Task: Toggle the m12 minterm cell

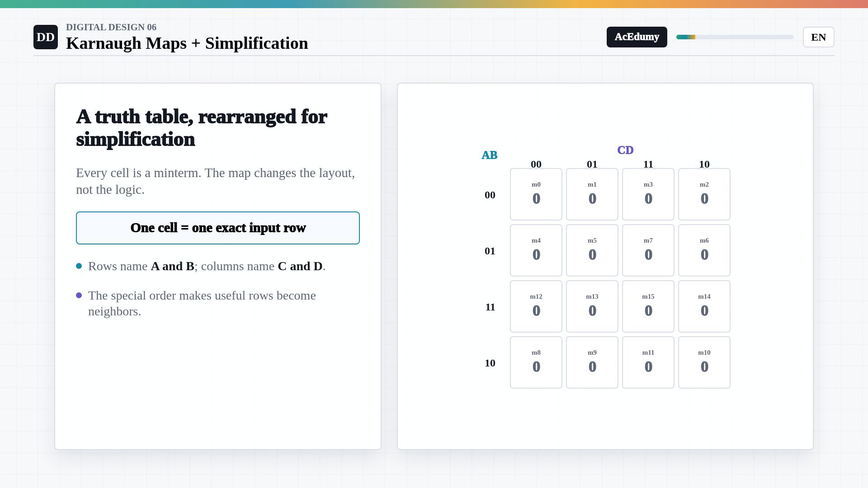Action: tap(536, 306)
